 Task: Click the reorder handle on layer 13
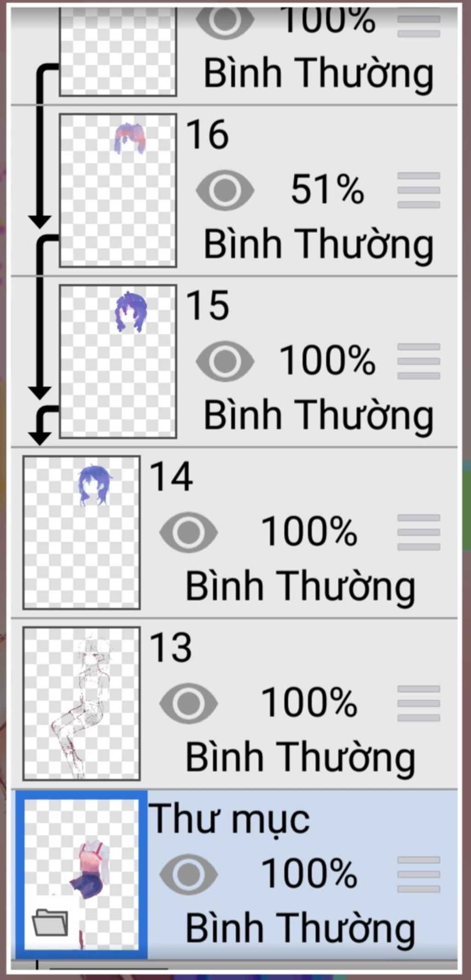[419, 703]
